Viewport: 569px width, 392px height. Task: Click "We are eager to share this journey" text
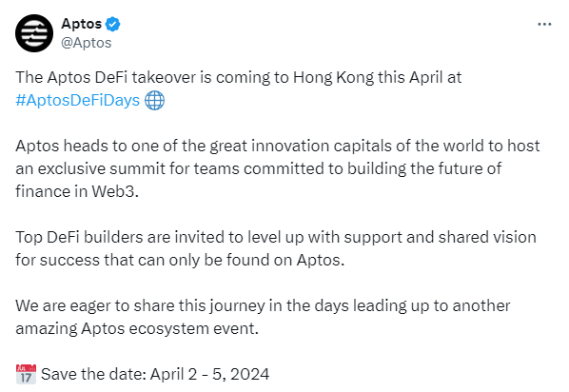click(x=140, y=306)
